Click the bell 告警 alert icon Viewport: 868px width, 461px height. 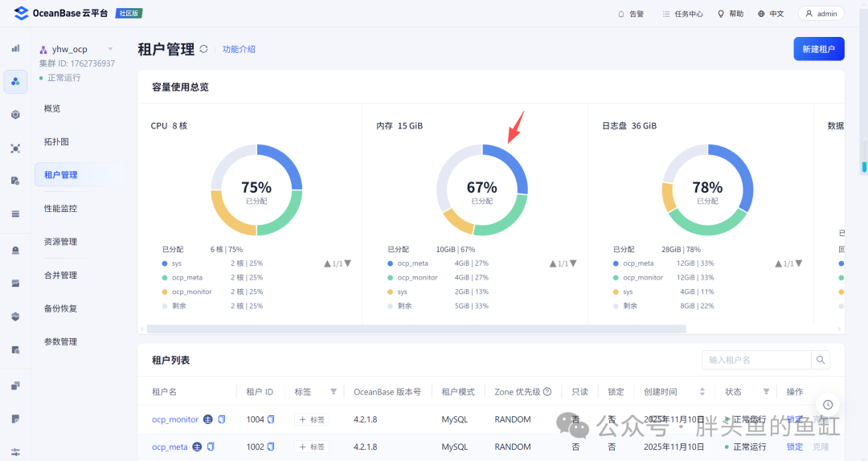(621, 14)
